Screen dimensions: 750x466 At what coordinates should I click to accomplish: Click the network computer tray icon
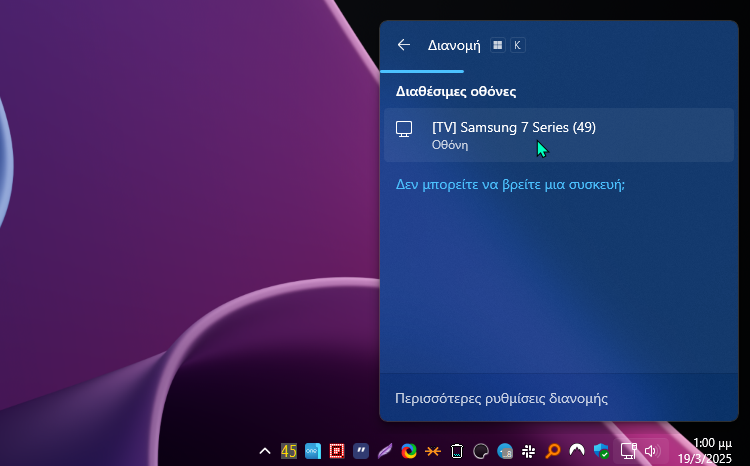(628, 451)
